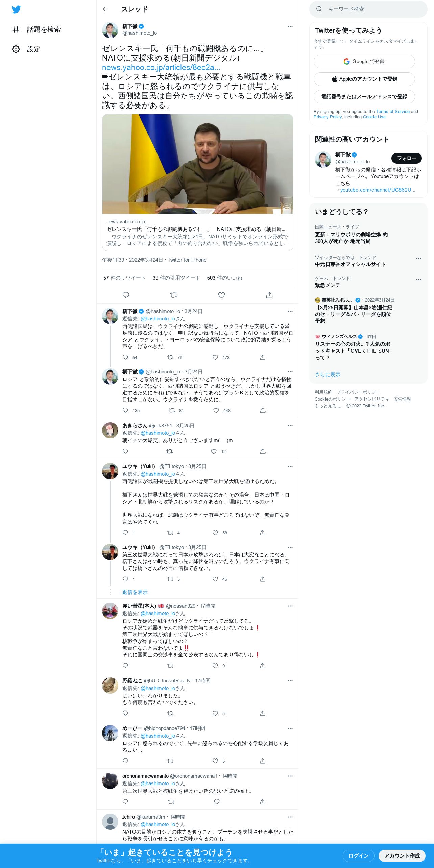Retweet the main Zelensky tweet

point(174,295)
